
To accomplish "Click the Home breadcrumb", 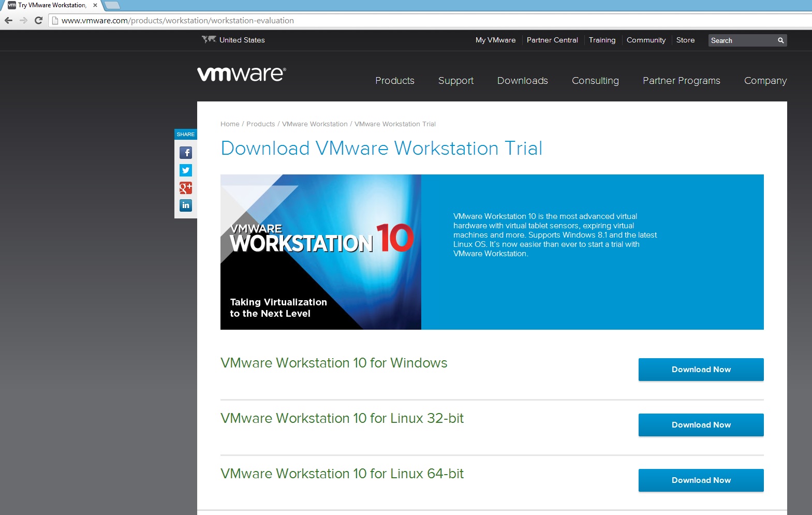I will pyautogui.click(x=230, y=124).
